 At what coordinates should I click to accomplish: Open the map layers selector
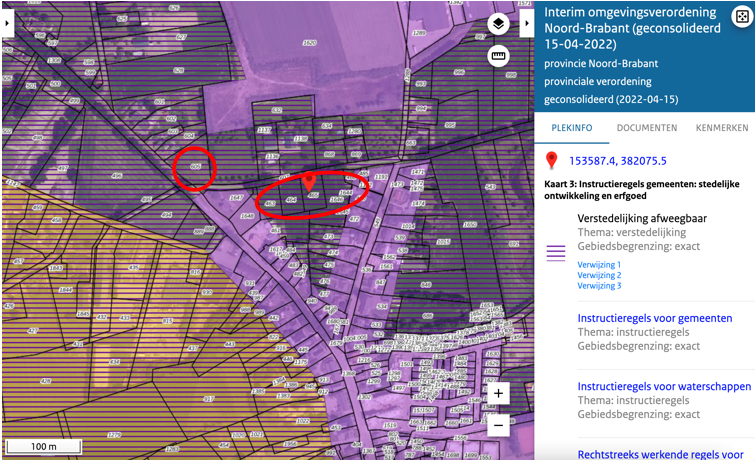pyautogui.click(x=498, y=23)
